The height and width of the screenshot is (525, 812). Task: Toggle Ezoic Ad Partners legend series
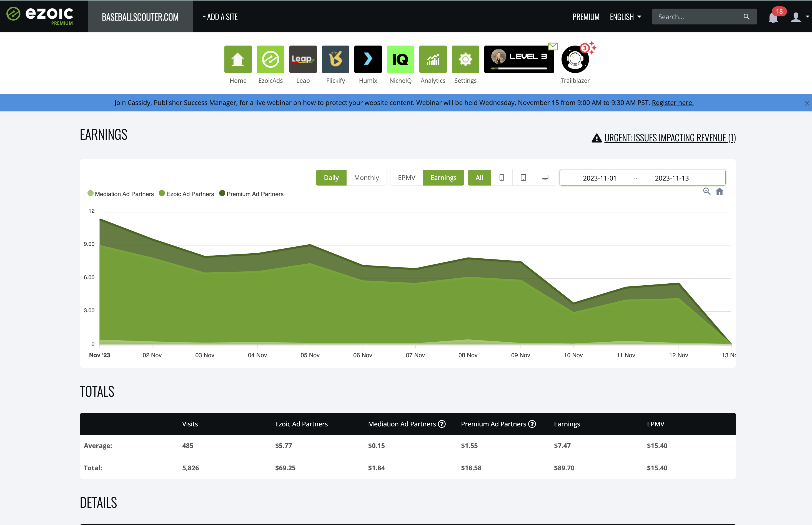186,194
